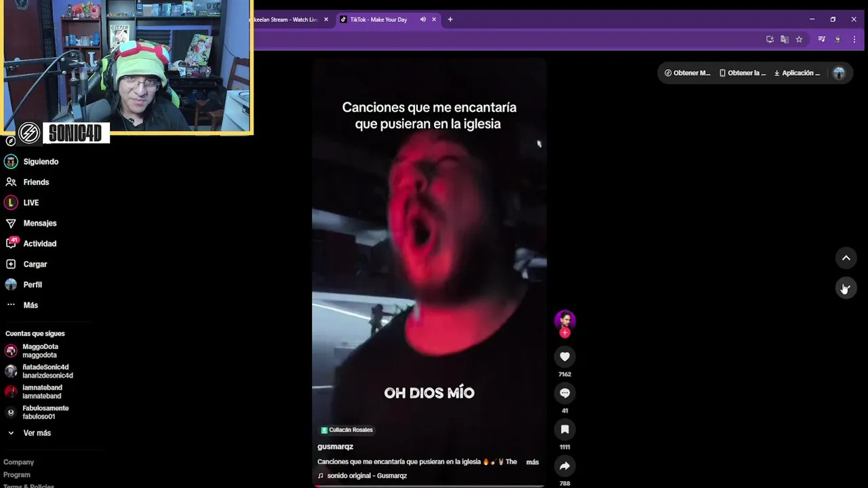The image size is (868, 488).
Task: Close the TikTok browser tab
Action: pyautogui.click(x=434, y=20)
